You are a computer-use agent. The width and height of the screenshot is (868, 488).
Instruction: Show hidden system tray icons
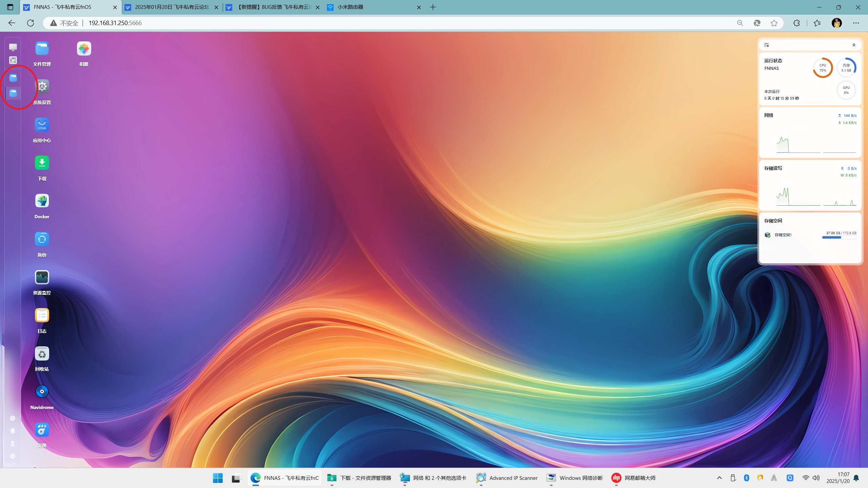719,478
